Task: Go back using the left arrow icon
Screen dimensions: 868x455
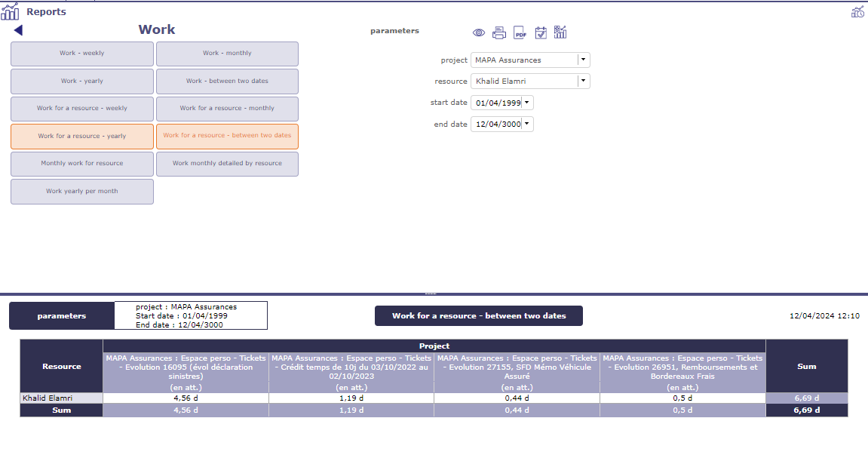Action: [x=18, y=30]
